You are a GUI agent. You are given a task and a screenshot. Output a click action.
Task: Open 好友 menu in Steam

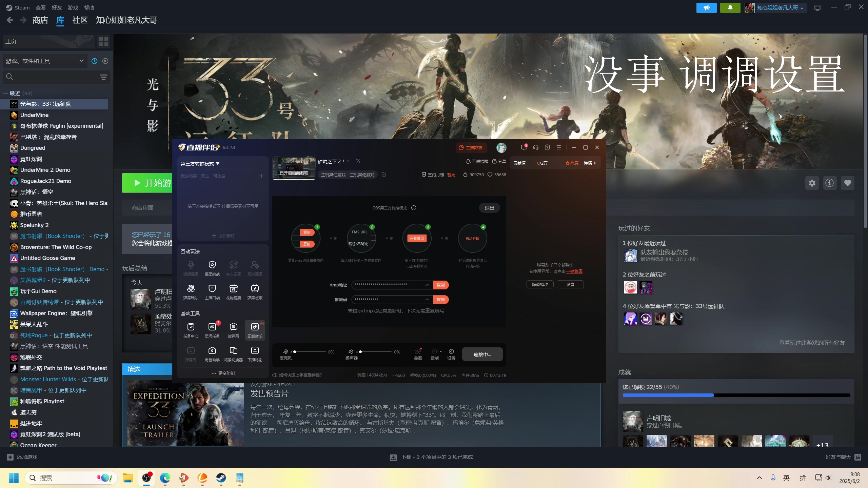(x=57, y=7)
